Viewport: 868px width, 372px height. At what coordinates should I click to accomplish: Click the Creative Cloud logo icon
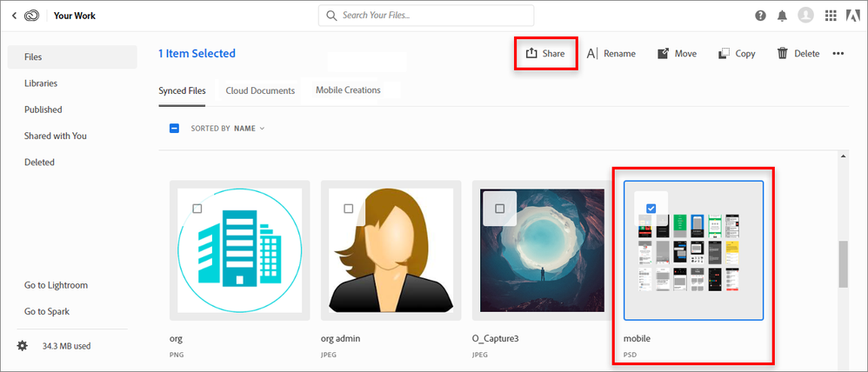[33, 15]
